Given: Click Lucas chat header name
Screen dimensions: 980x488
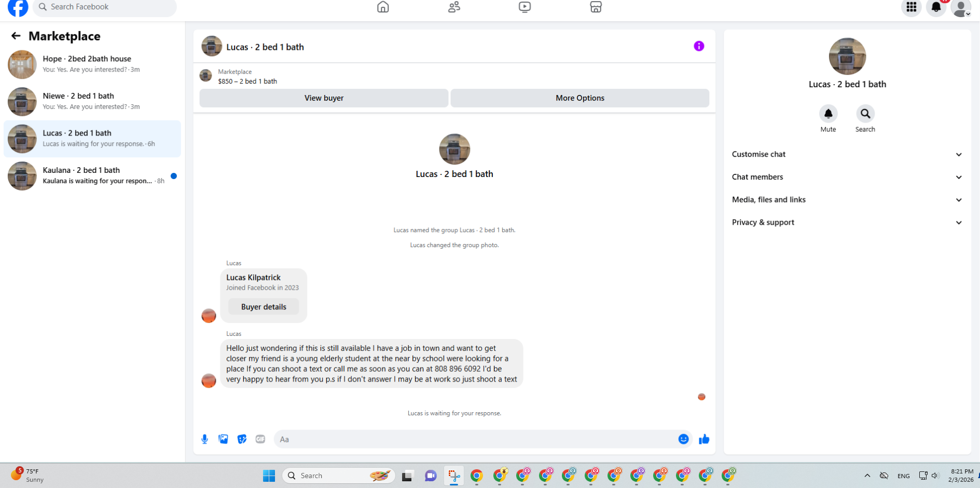Looking at the screenshot, I should (265, 47).
